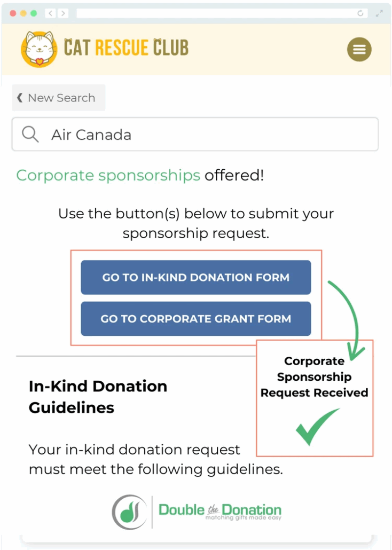Reload the page via the browser refresh icon

coord(361,13)
